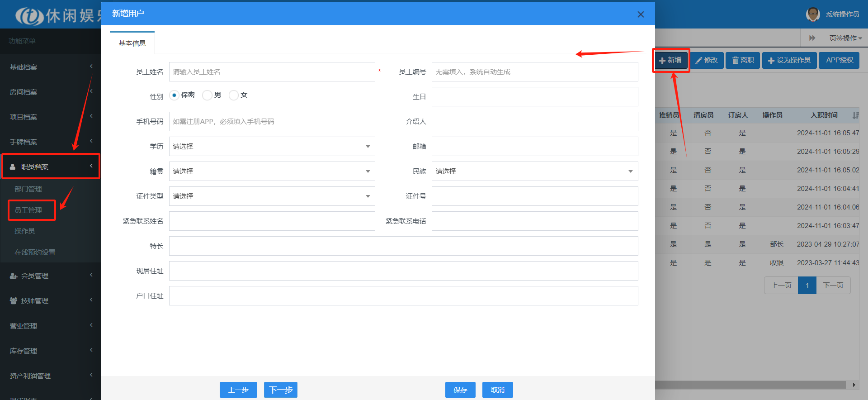Switch to the 基本信息 tab
The image size is (868, 400).
[132, 43]
